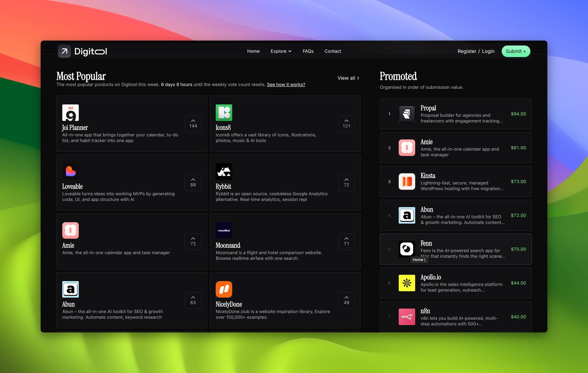This screenshot has width=588, height=373.
Task: Click Joi Planner's all-in-one app description
Action: [120, 138]
